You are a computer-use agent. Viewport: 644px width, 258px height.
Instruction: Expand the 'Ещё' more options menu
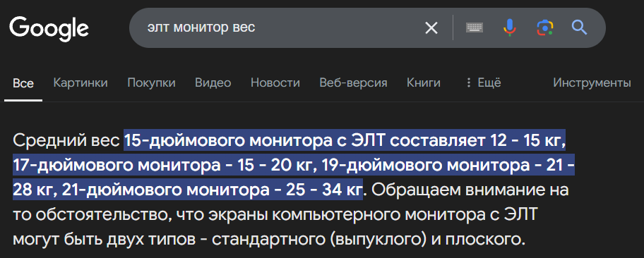coord(484,83)
